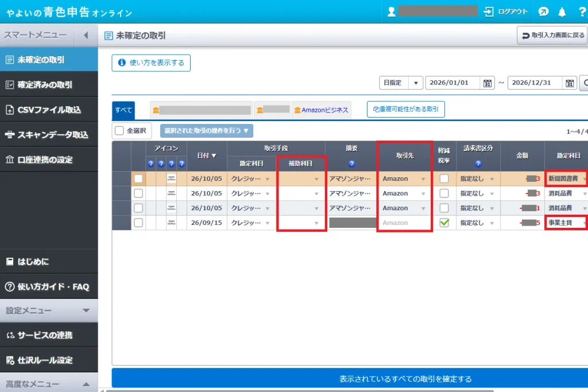The image size is (588, 392).
Task: Edit the 2026/12/31 end date field
Action: coord(535,83)
